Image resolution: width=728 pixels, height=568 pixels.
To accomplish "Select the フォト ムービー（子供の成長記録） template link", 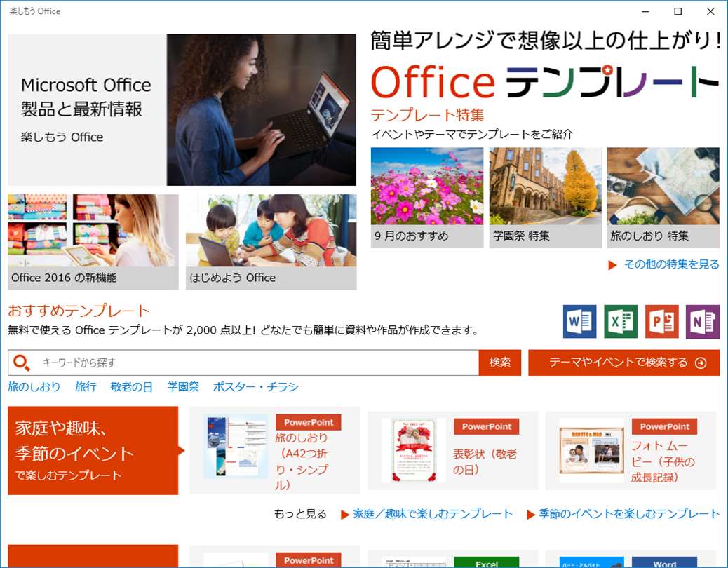I will (663, 461).
